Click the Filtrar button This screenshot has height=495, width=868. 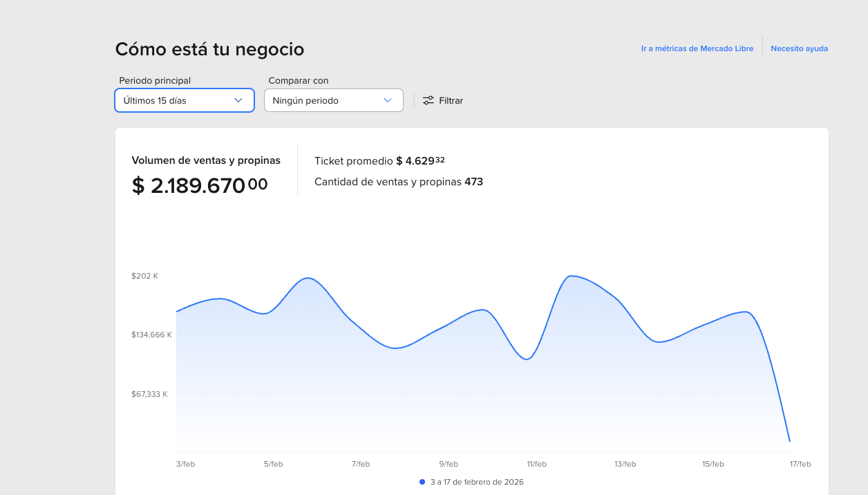tap(443, 100)
